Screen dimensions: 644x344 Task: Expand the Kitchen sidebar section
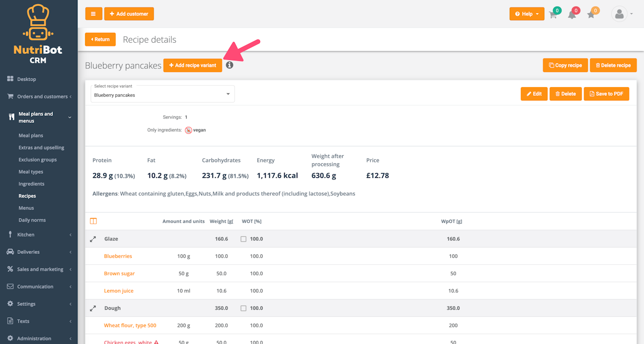[39, 235]
